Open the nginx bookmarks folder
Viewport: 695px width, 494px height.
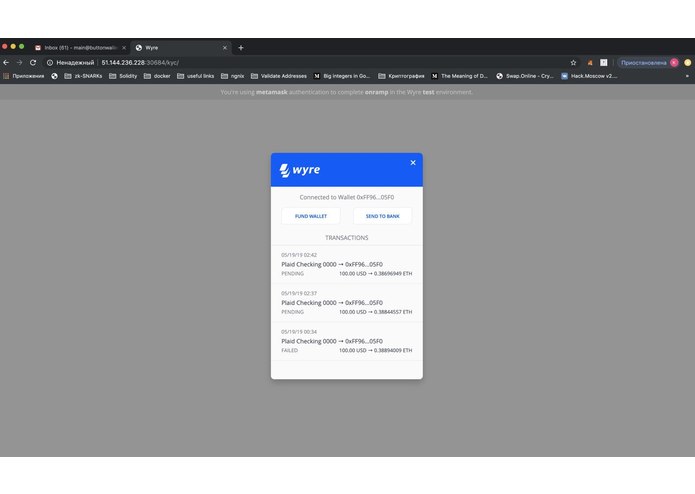233,76
